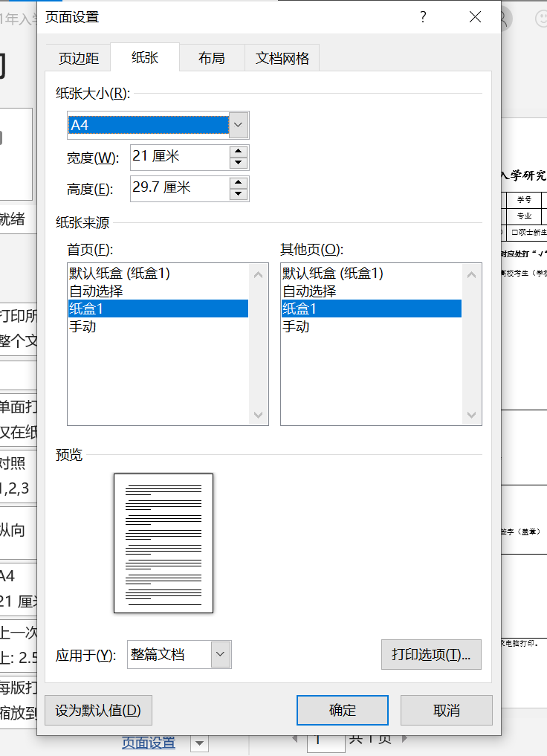Select 默认纸盒 (纸盒1) in 其他页 list
547x756 pixels.
(x=372, y=274)
